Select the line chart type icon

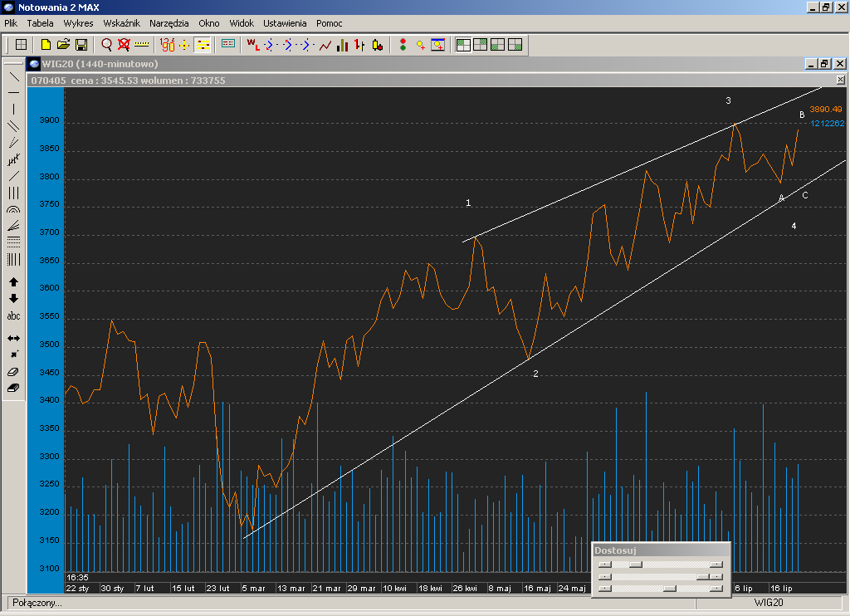click(325, 45)
